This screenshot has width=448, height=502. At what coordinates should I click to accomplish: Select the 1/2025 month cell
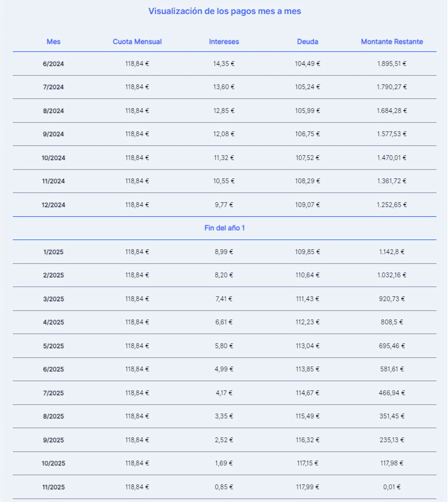(53, 252)
